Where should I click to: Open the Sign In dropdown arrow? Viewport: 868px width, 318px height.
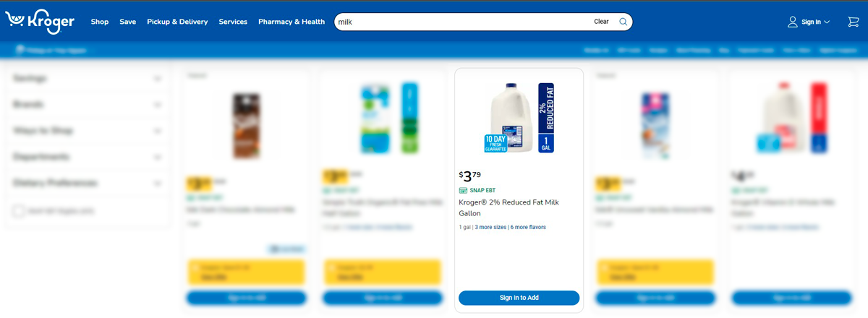(827, 22)
